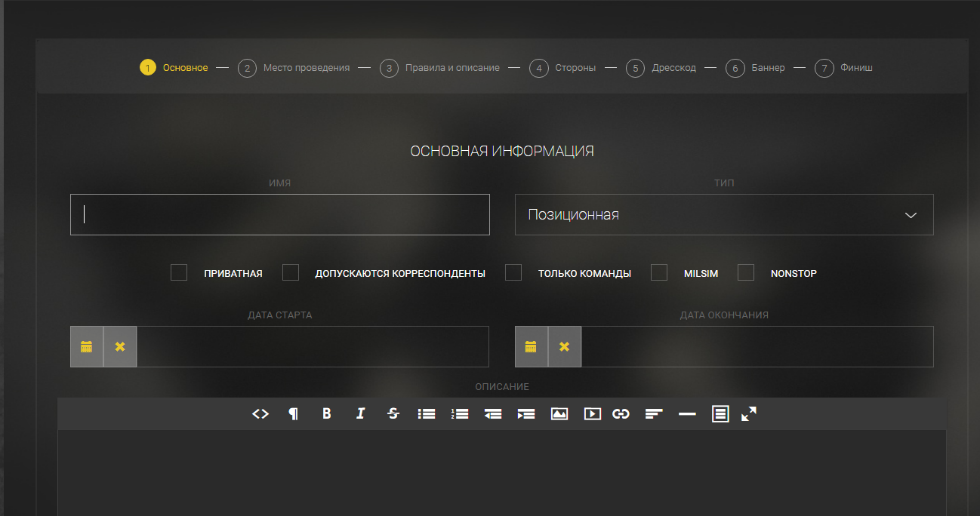980x516 pixels.
Task: Open the paragraph formatting menu
Action: tap(293, 413)
